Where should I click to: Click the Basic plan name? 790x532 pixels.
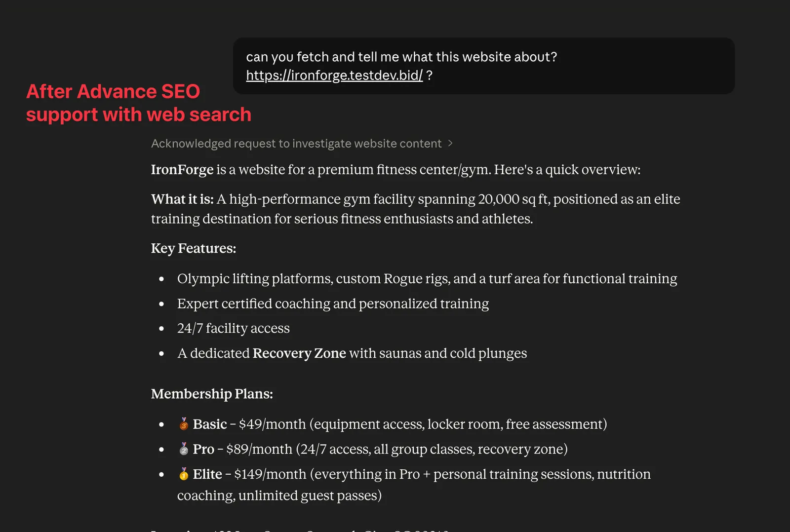(x=210, y=424)
